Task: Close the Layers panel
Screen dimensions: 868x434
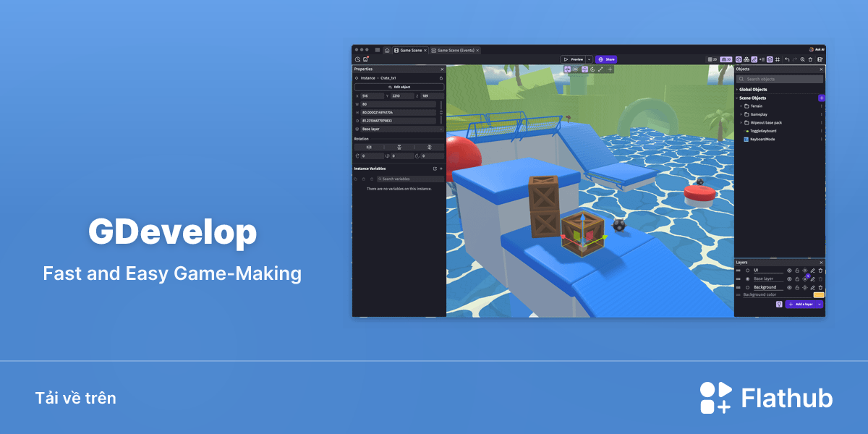Action: [x=821, y=263]
